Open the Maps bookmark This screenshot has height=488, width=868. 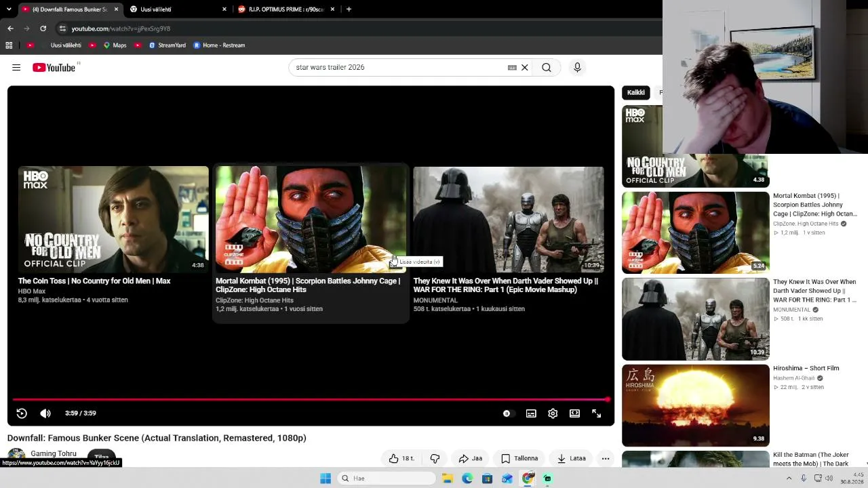115,45
